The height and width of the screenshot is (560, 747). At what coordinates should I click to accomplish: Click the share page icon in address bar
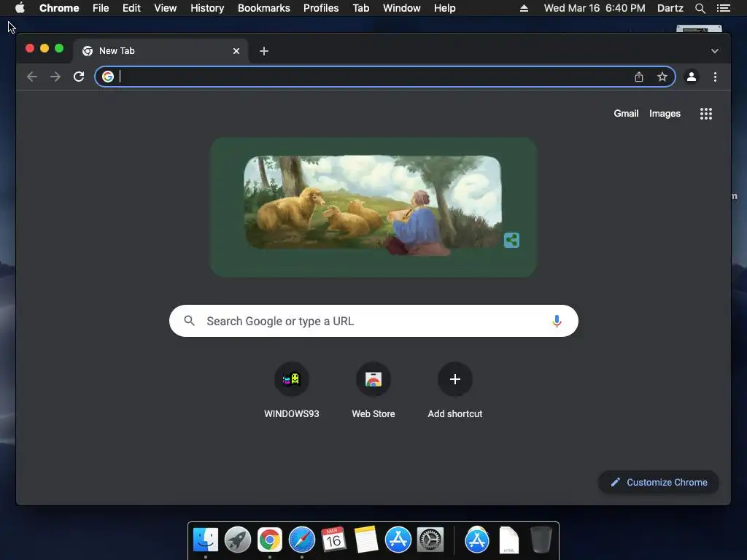pos(639,77)
